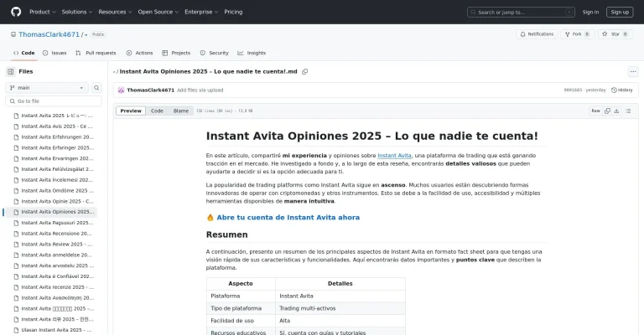Open file Instant Avita arvostelu 2025
The image size is (644, 335).
57,265
